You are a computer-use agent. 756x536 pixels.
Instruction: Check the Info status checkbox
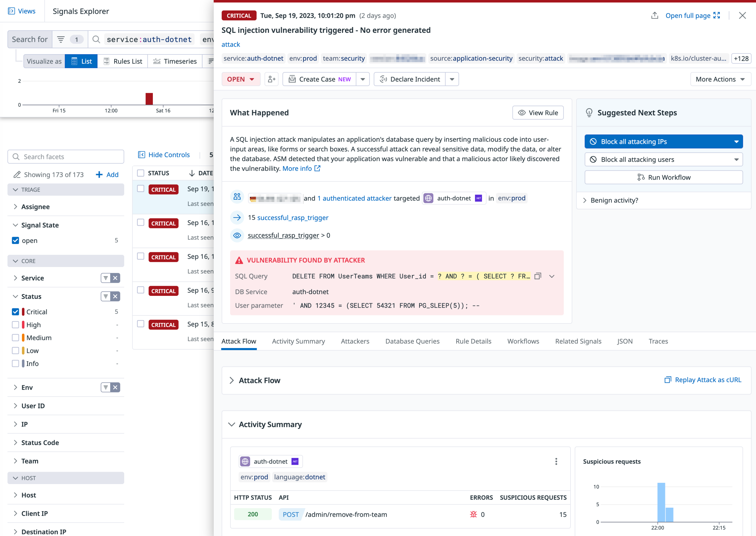(x=16, y=363)
